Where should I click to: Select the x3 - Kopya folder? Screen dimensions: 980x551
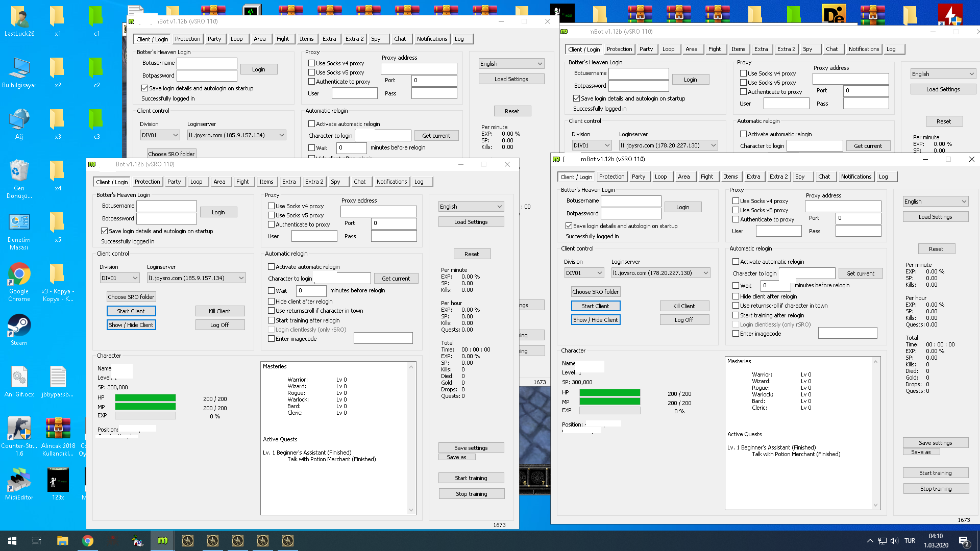58,282
